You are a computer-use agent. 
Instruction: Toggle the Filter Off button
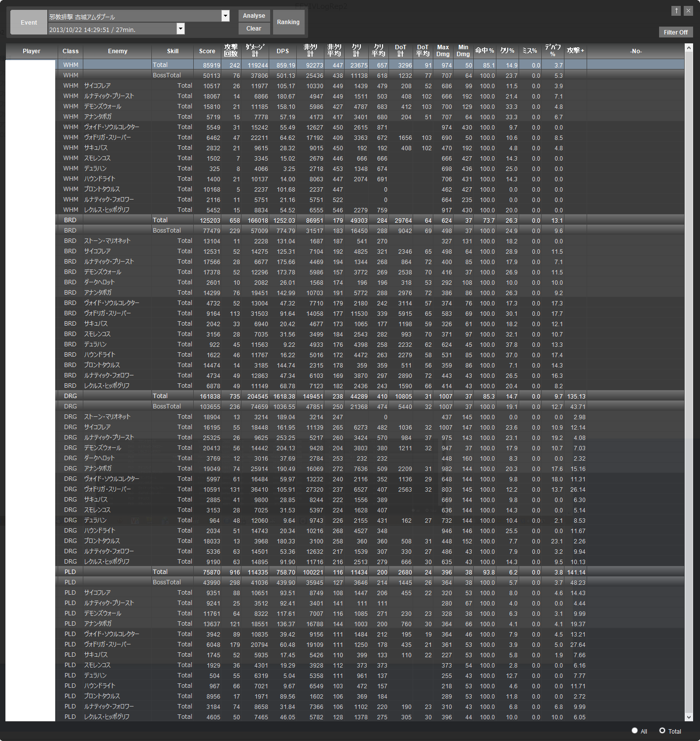[675, 33]
